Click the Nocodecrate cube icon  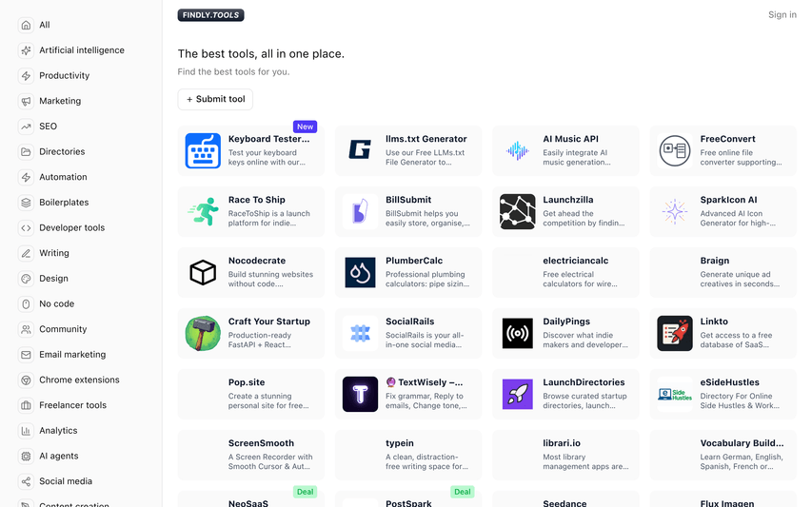tap(203, 272)
